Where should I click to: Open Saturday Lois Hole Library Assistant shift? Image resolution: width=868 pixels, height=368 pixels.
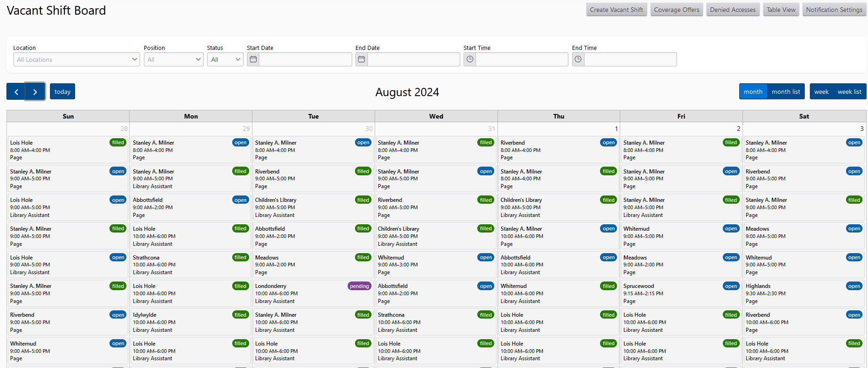click(x=804, y=351)
